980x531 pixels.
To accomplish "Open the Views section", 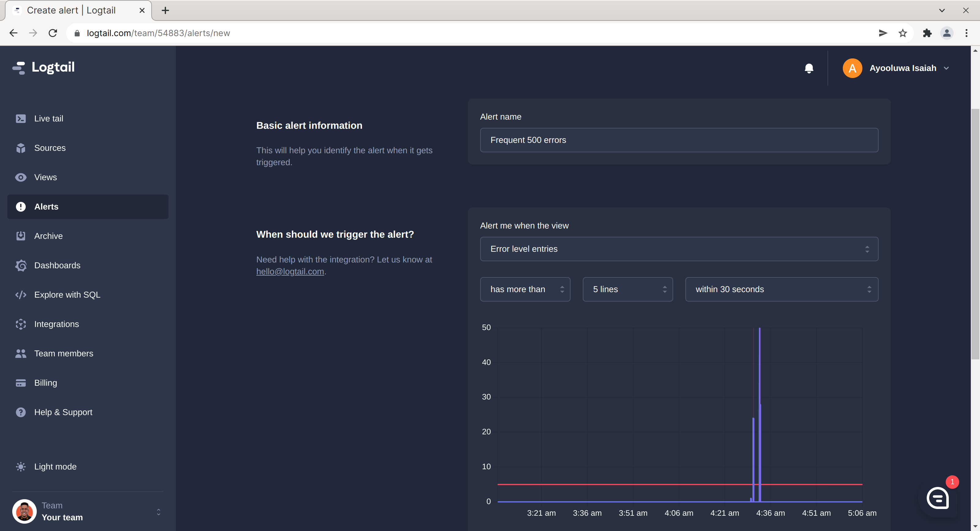I will 45,177.
